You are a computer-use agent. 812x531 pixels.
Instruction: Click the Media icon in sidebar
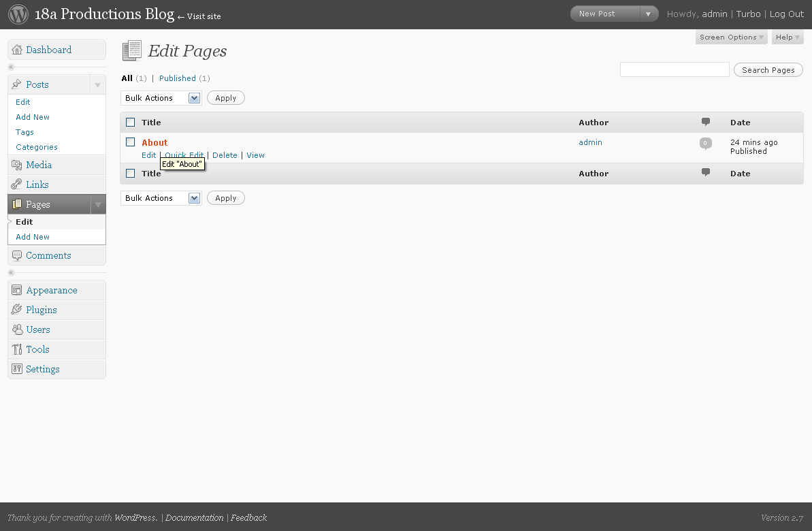pos(16,165)
